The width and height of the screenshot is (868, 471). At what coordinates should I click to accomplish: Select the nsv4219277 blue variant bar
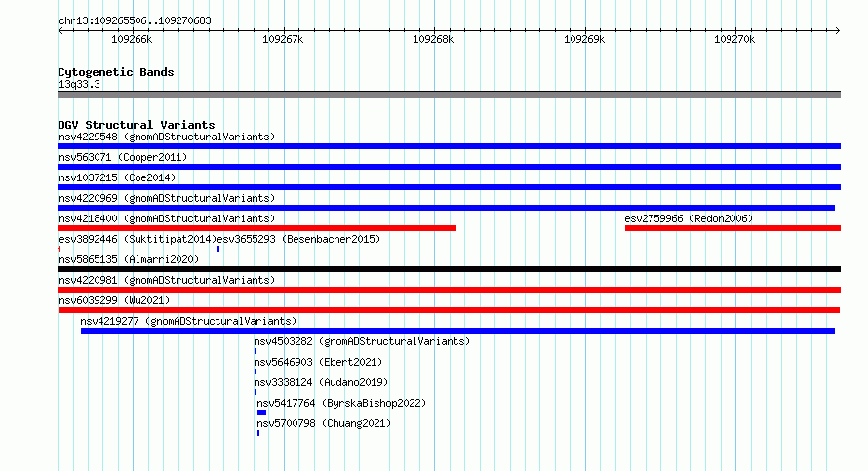pos(457,331)
